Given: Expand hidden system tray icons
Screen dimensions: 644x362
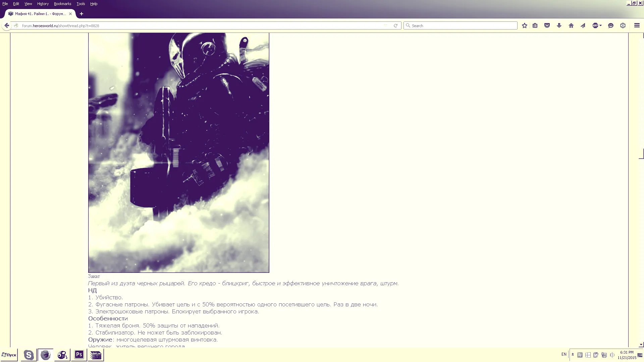Looking at the screenshot, I should [573, 355].
